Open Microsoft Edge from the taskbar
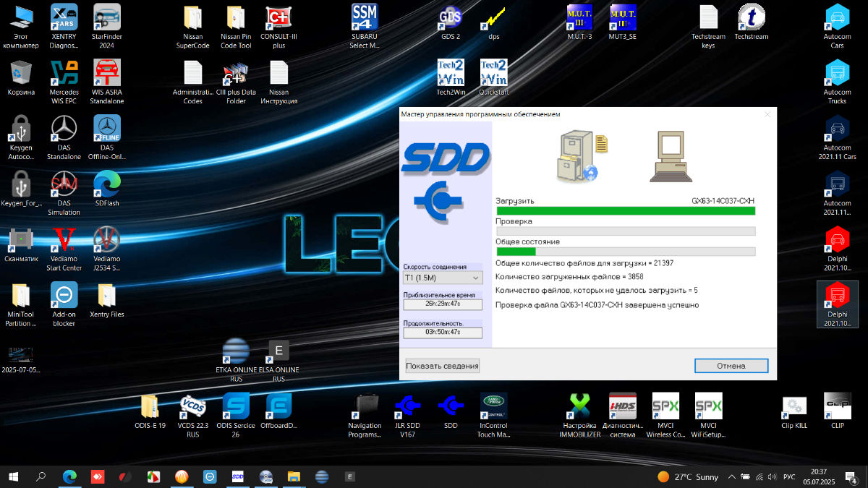 (69, 476)
